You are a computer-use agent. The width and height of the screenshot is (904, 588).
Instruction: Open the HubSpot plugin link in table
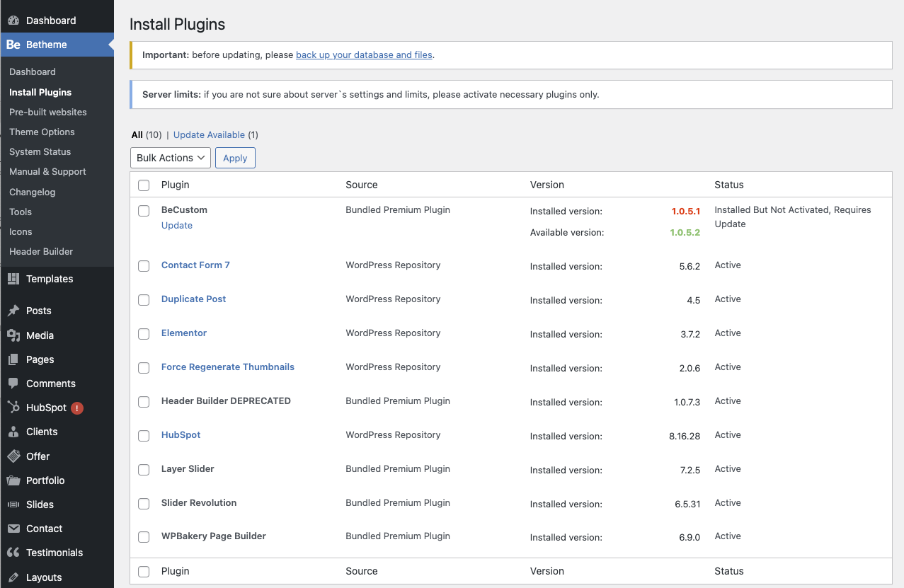(x=181, y=434)
